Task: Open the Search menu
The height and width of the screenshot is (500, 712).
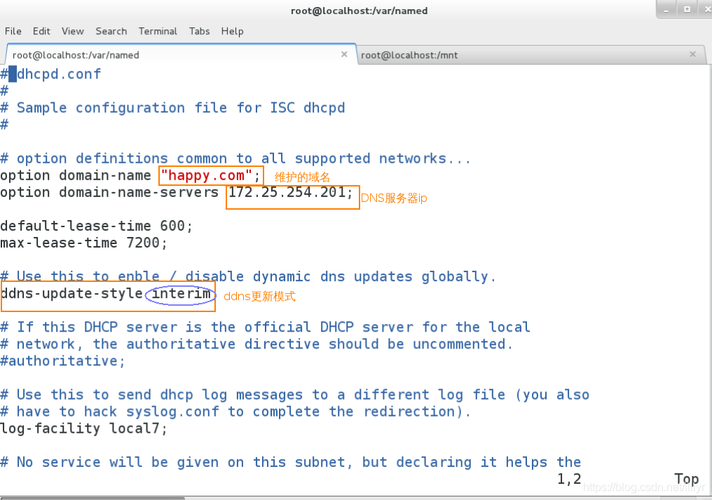Action: pyautogui.click(x=111, y=31)
